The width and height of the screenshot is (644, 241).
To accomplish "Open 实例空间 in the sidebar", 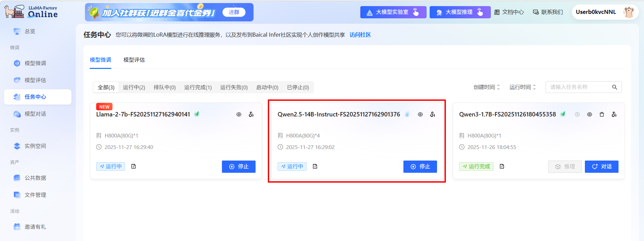I will [38, 146].
